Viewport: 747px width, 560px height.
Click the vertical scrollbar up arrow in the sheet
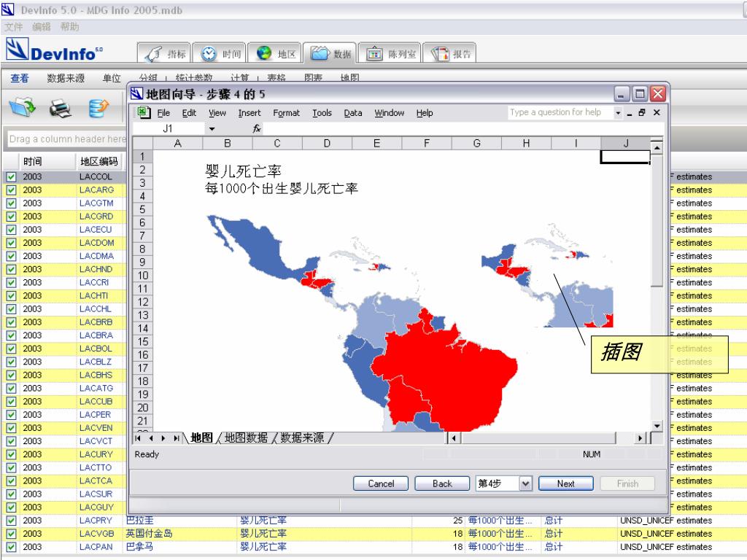coord(657,147)
